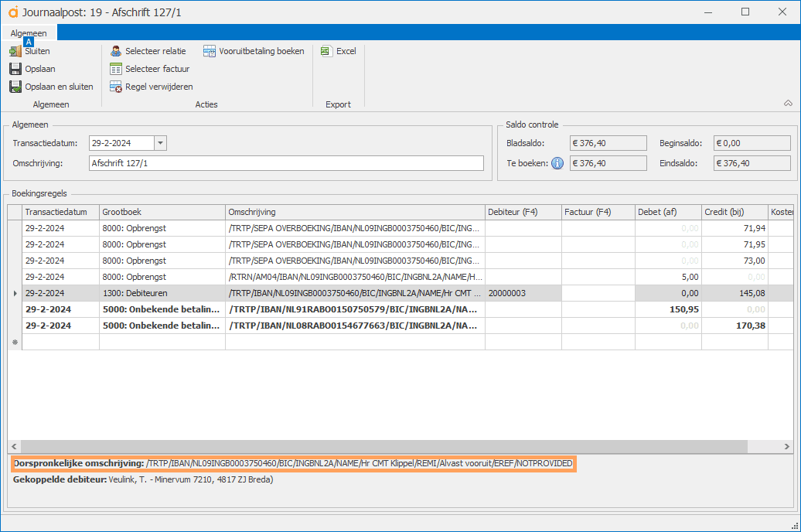The image size is (801, 532).
Task: Click the Eindsaldo field
Action: coord(752,163)
